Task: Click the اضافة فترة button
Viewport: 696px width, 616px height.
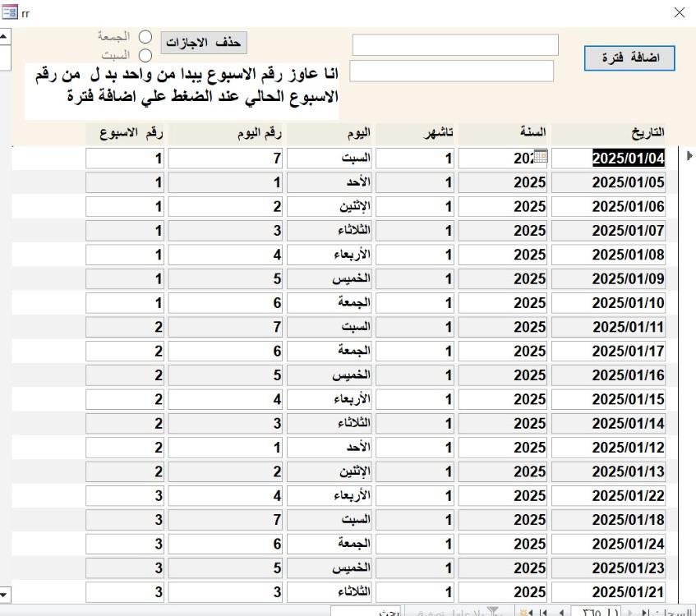Action: coord(629,58)
